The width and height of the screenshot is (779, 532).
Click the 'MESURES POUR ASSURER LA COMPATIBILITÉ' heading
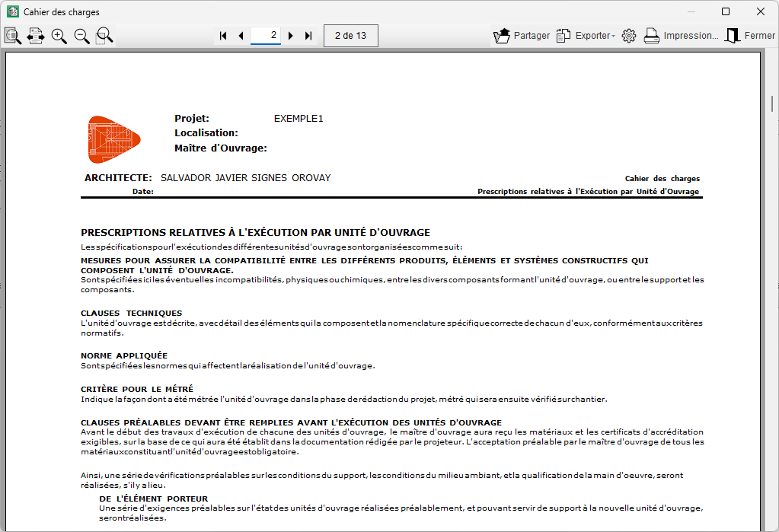pyautogui.click(x=365, y=266)
